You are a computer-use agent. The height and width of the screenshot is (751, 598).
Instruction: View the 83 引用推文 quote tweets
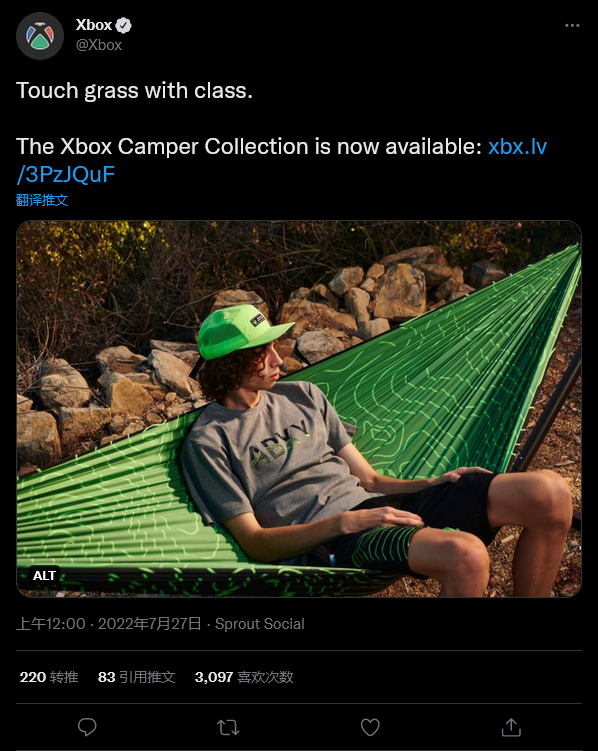(136, 677)
